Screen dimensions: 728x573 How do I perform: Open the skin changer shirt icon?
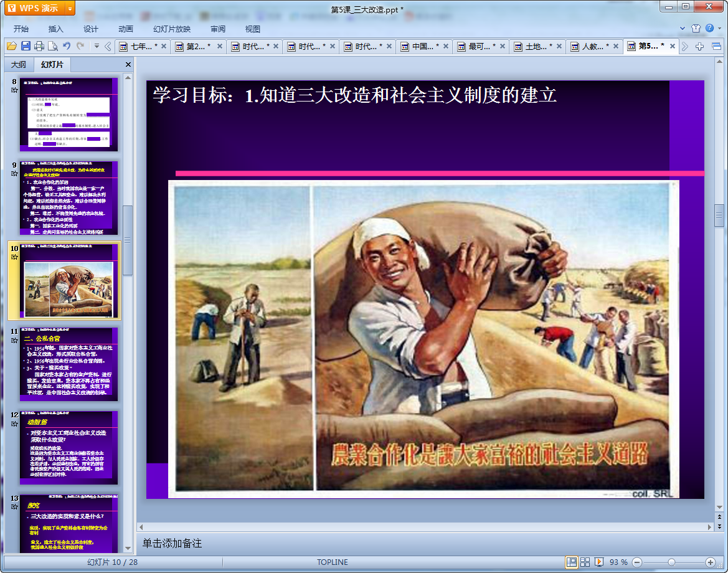point(696,28)
